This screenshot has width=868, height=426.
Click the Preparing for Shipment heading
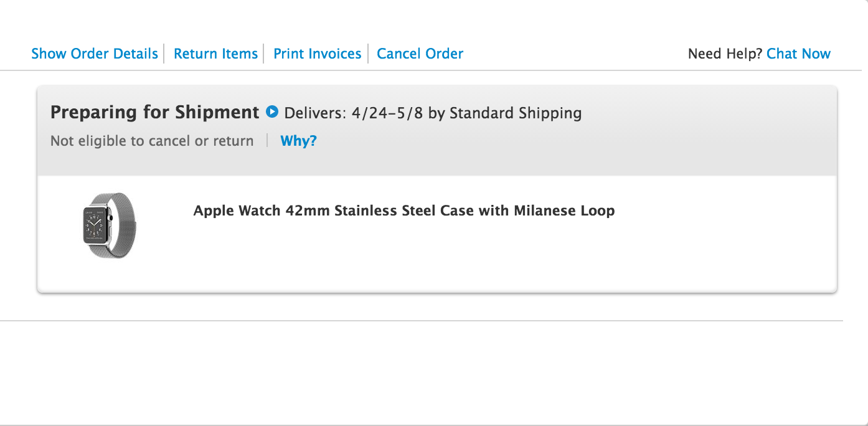pos(154,113)
